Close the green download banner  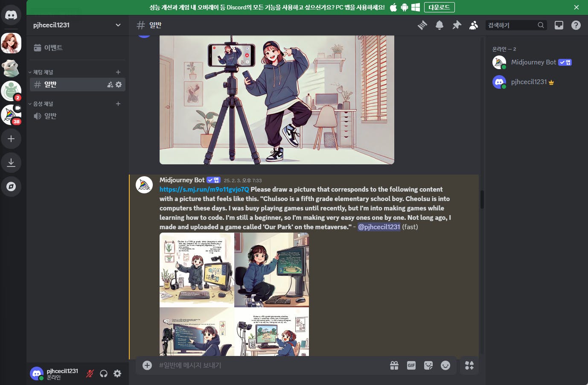pos(576,7)
